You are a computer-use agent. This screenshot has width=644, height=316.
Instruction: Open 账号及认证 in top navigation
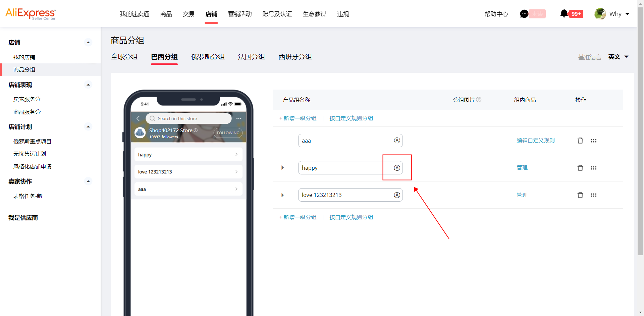tap(277, 14)
